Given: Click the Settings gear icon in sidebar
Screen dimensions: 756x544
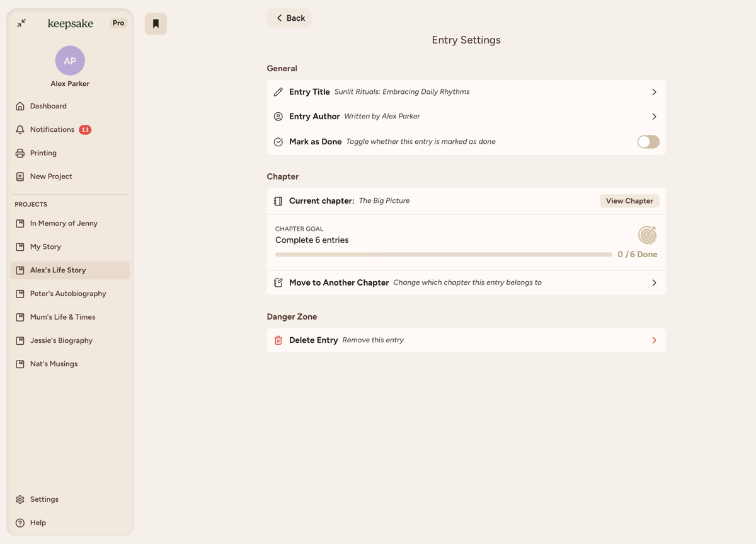Looking at the screenshot, I should tap(20, 499).
